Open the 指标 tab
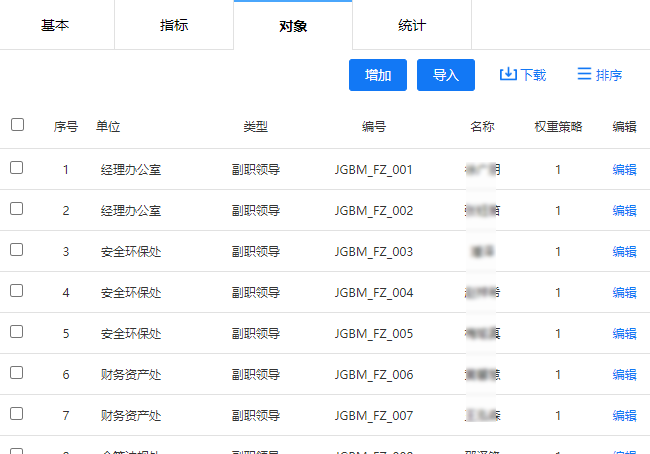The image size is (650, 454). click(x=174, y=25)
